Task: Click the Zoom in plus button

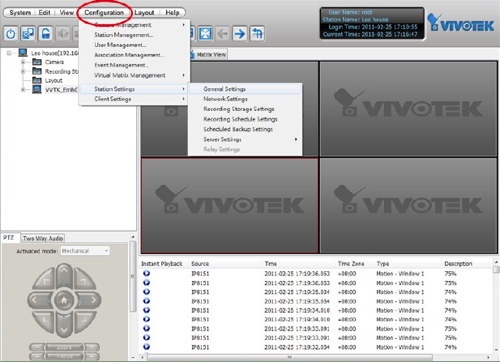Action: [x=92, y=348]
